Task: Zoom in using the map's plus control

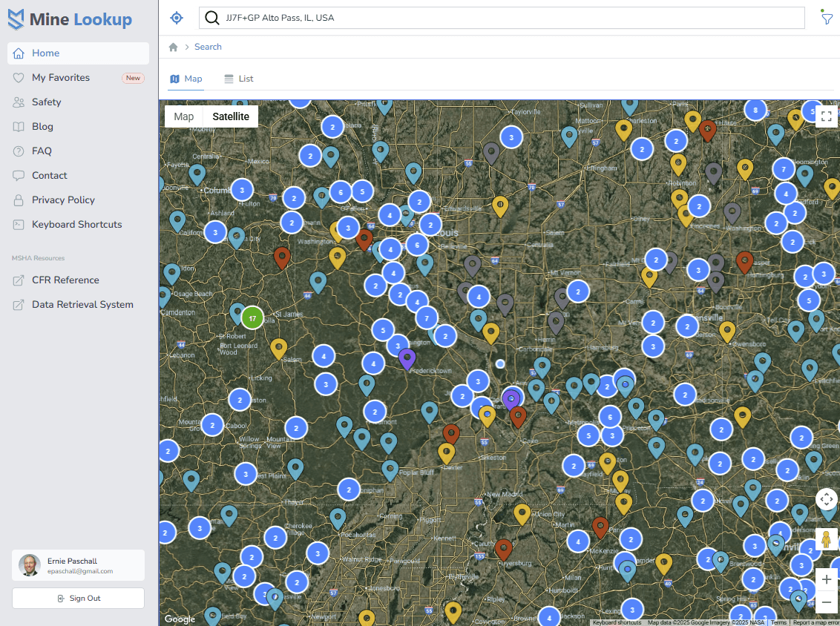Action: point(826,579)
